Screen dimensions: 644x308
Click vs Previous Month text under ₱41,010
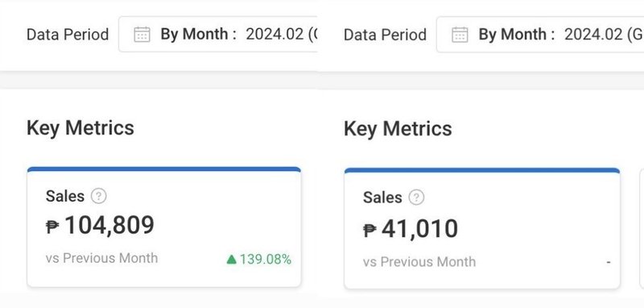(419, 262)
